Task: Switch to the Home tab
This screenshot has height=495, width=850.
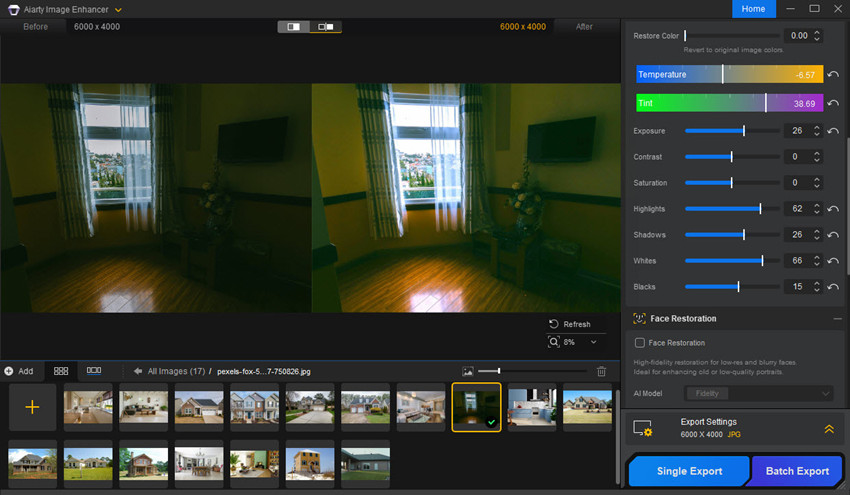Action: coord(754,9)
